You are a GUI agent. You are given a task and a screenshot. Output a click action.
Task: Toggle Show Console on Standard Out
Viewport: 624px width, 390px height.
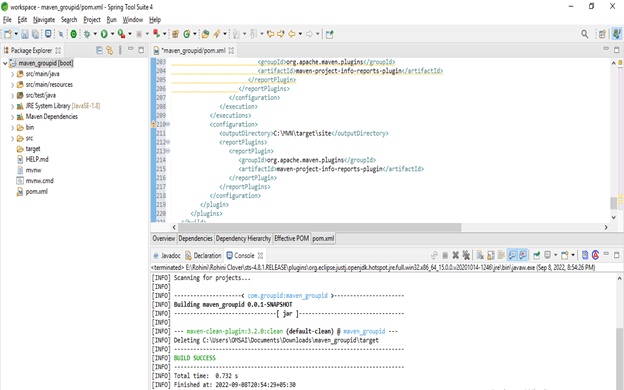(x=512, y=255)
